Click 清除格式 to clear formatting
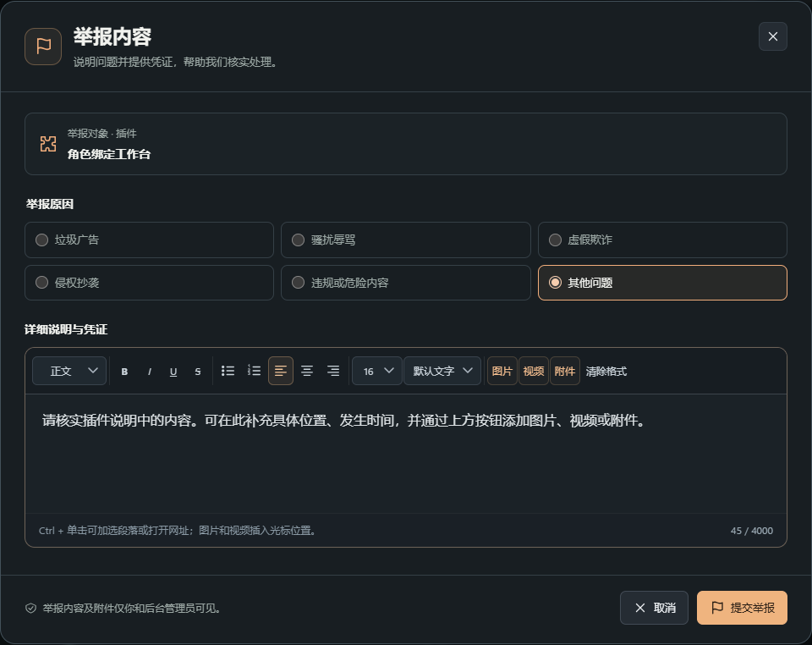The image size is (812, 645). coord(606,371)
